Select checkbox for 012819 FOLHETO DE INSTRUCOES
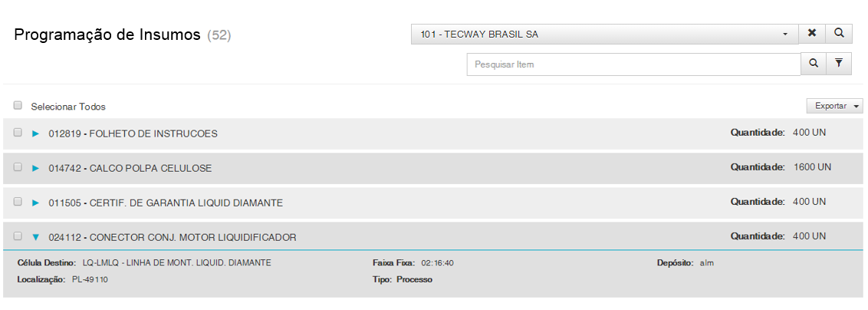 click(18, 133)
